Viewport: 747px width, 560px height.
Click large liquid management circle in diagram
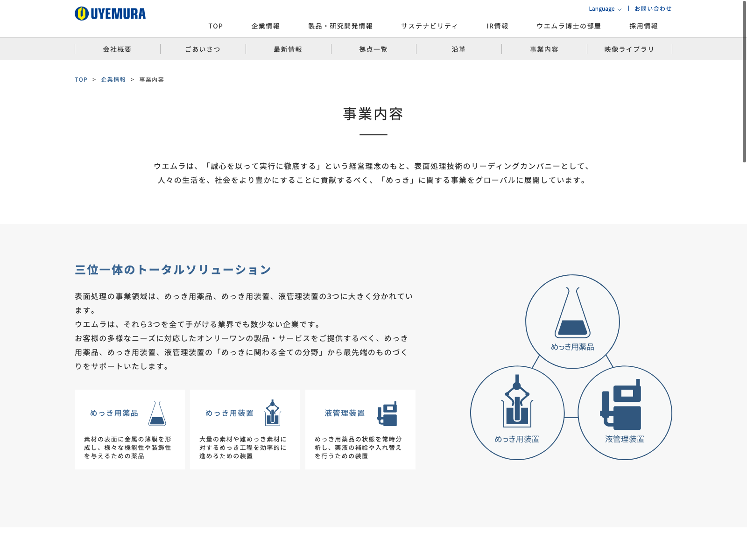[x=625, y=413]
